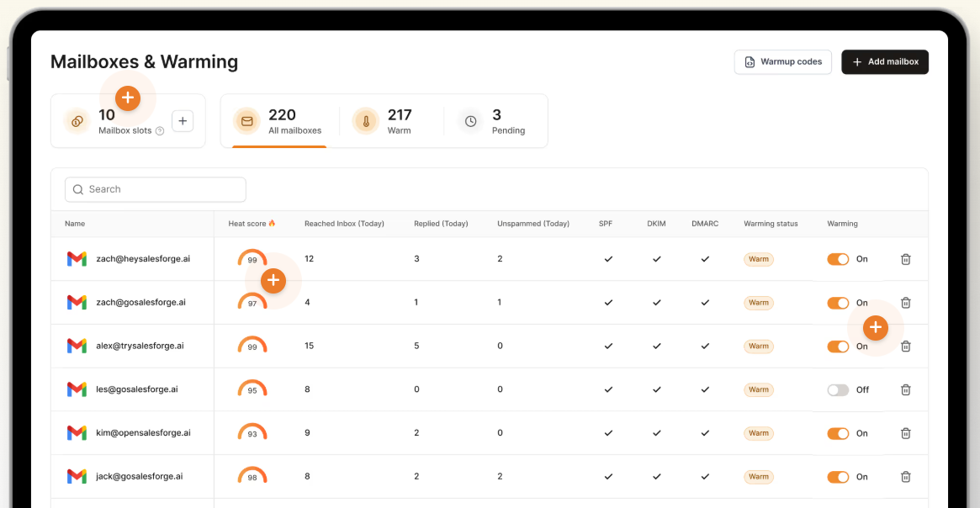Click the Name column header
The image size is (980, 508).
tap(75, 224)
